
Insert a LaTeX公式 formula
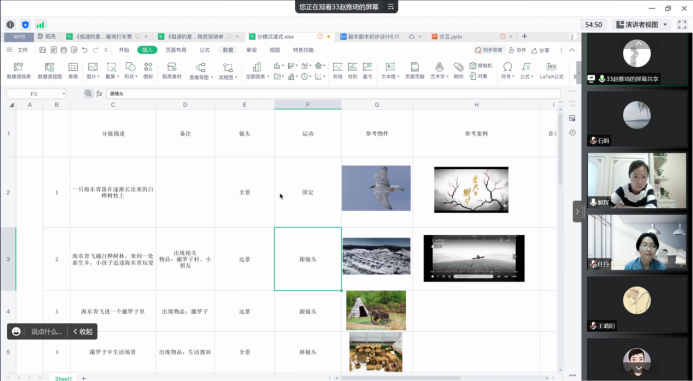(x=552, y=71)
